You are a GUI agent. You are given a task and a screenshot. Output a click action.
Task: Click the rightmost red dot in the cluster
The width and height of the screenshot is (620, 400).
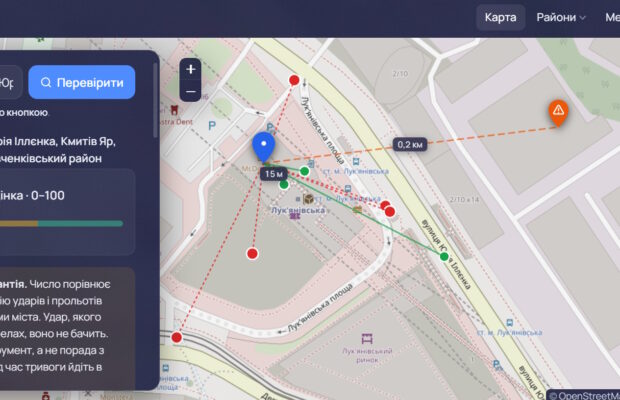tap(390, 212)
